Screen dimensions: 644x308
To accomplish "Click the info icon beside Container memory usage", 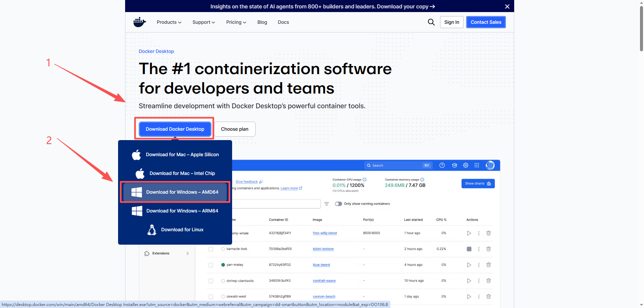I will 422,180.
